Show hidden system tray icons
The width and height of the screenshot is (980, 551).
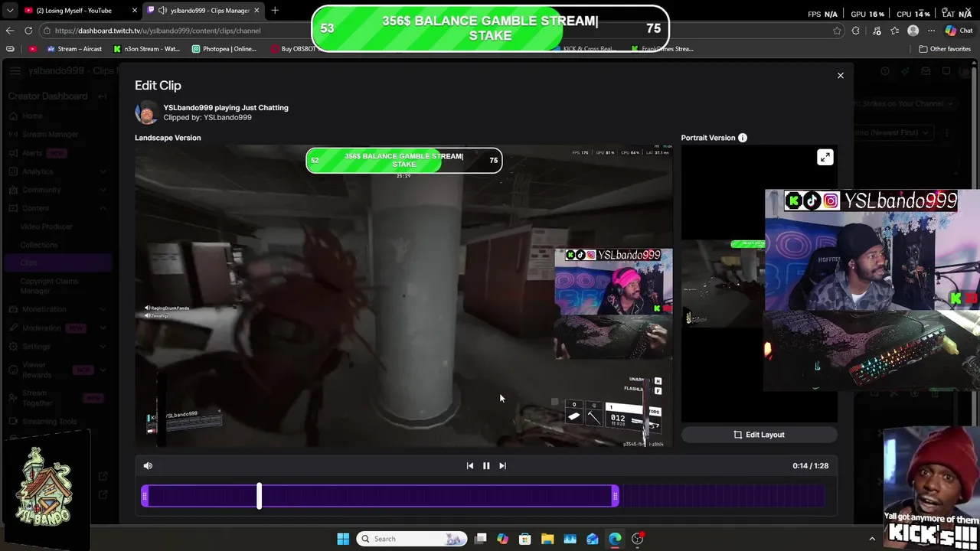click(x=872, y=539)
